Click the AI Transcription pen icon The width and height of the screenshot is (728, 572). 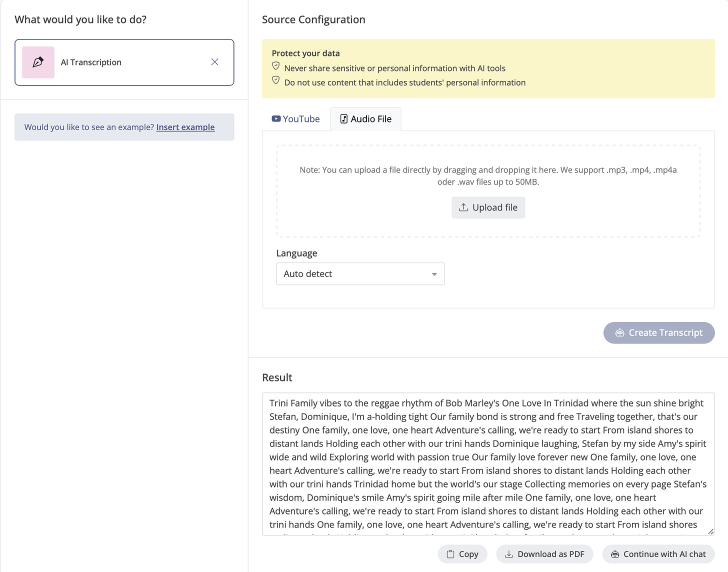point(38,62)
